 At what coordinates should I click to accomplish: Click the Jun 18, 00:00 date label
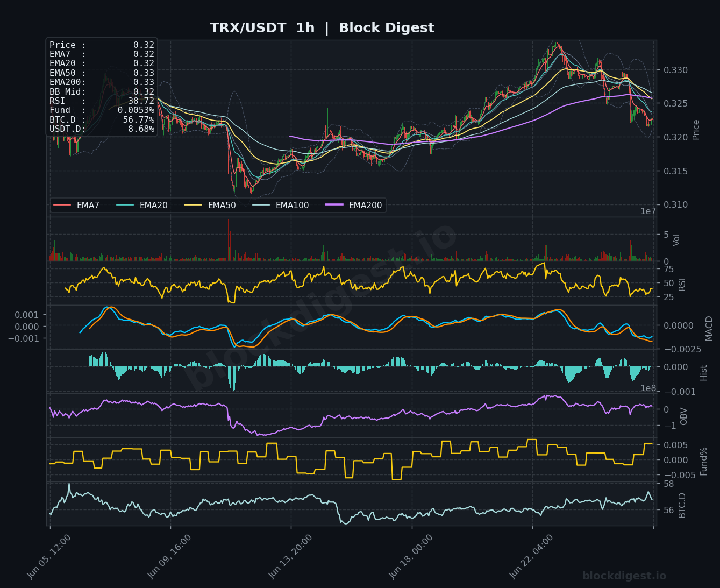click(x=410, y=557)
